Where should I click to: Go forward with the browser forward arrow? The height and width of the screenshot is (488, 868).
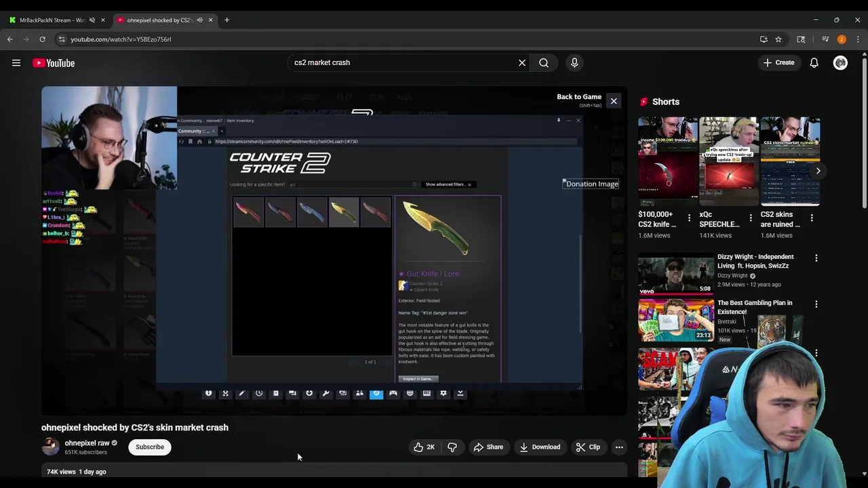click(x=26, y=39)
